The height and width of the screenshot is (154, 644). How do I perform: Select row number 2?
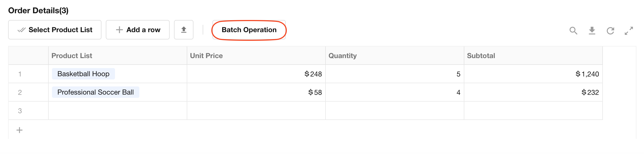[20, 92]
